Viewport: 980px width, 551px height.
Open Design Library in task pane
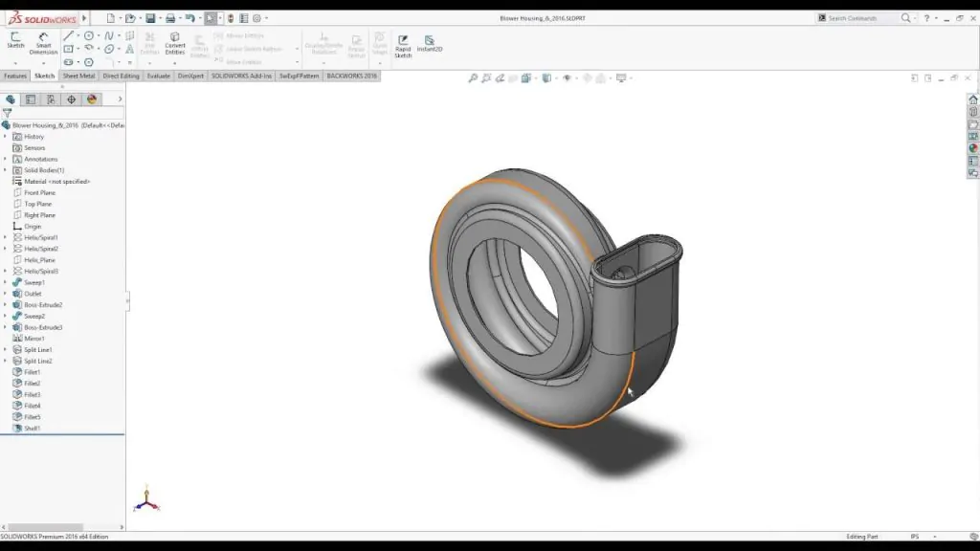click(973, 113)
